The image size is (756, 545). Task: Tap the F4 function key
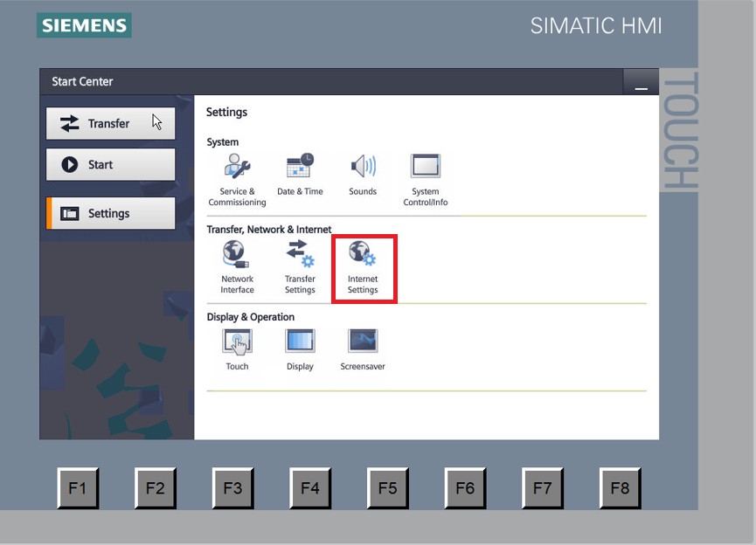point(310,488)
